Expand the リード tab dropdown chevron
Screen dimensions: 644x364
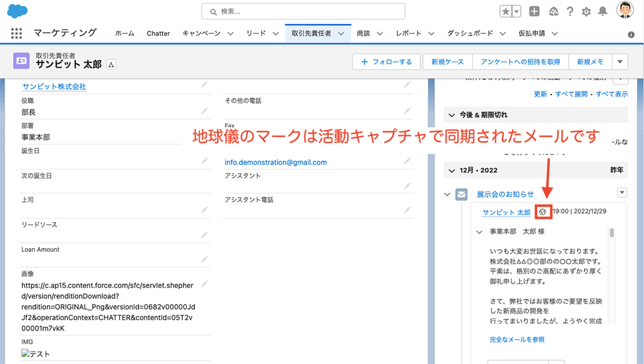click(276, 34)
